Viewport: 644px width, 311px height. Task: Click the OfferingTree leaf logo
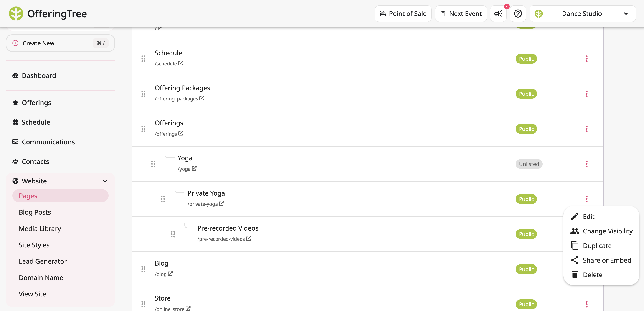[16, 13]
